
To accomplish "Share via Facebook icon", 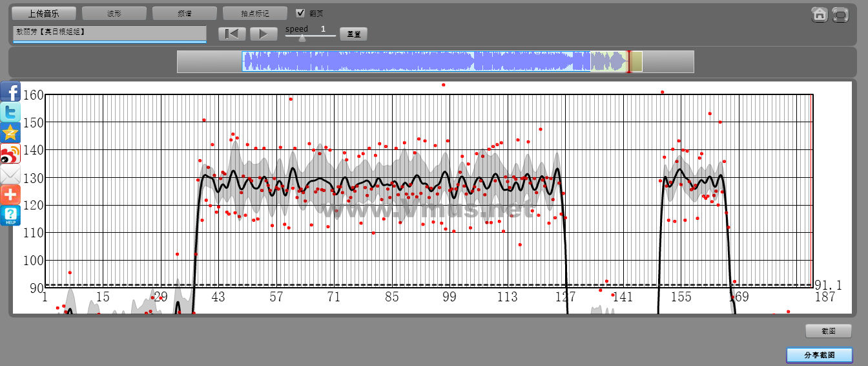I will pyautogui.click(x=10, y=92).
